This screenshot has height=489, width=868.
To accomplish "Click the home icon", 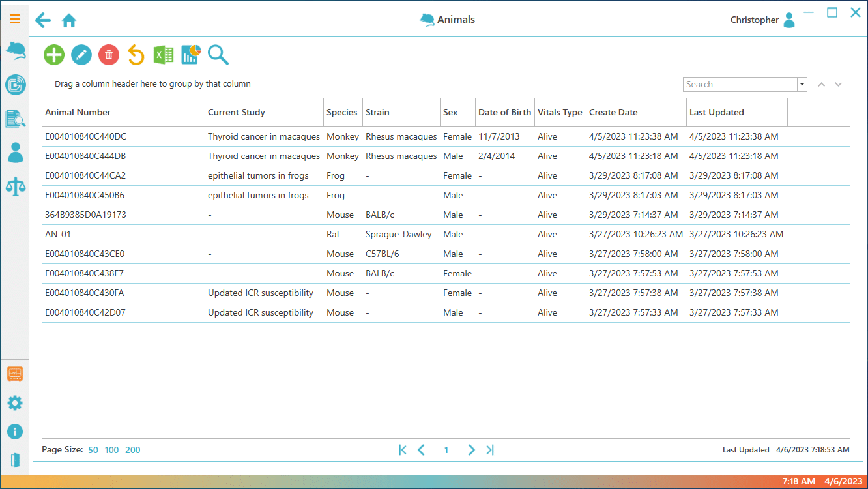I will [69, 21].
